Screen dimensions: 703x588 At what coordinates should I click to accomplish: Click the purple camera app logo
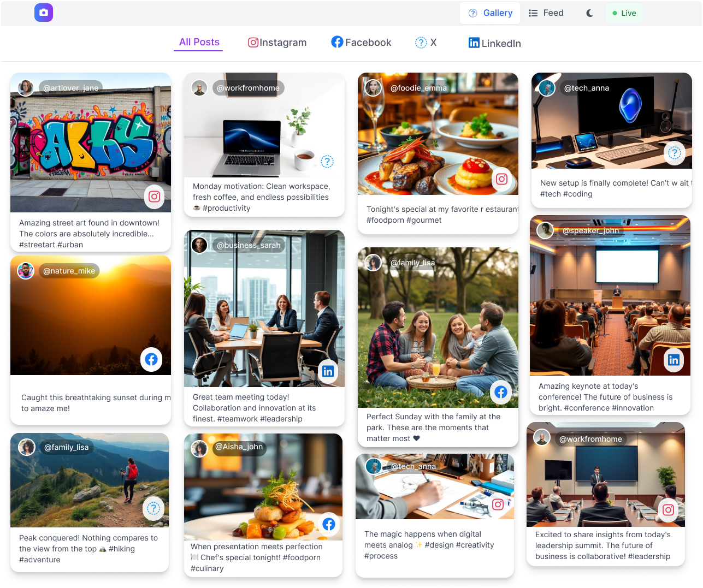(x=43, y=12)
